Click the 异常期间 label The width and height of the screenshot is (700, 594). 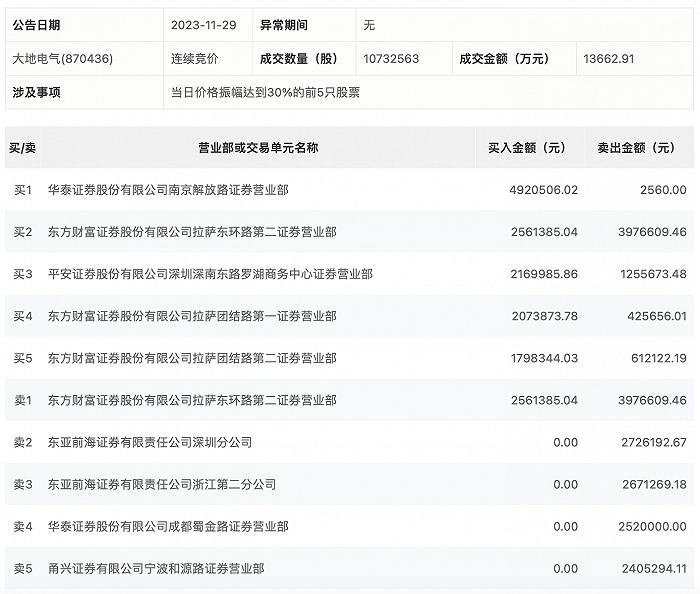[284, 25]
